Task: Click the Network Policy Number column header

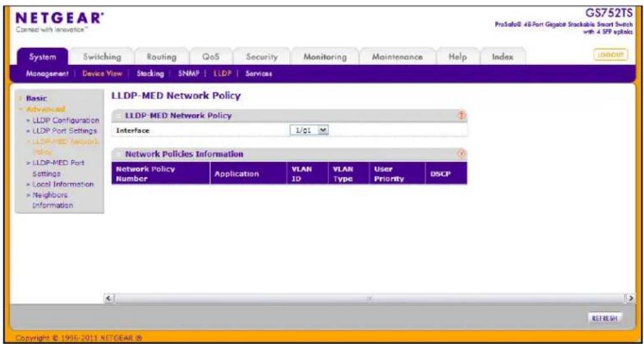Action: [161, 174]
